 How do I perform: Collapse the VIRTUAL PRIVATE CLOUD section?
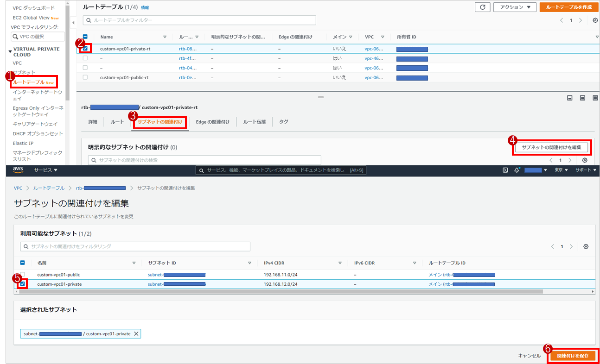coord(11,51)
